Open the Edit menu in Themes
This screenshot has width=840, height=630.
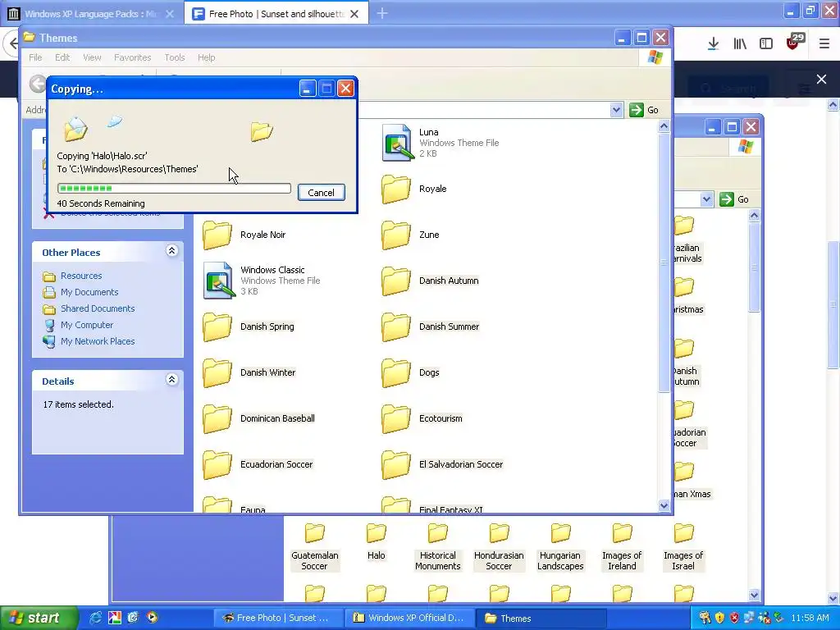tap(62, 57)
